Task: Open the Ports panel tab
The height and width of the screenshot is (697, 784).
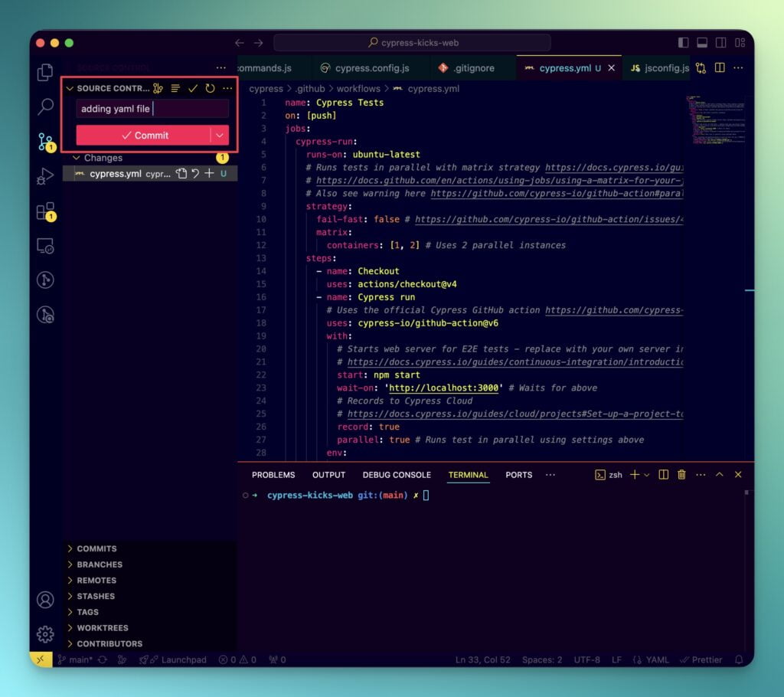Action: point(518,475)
